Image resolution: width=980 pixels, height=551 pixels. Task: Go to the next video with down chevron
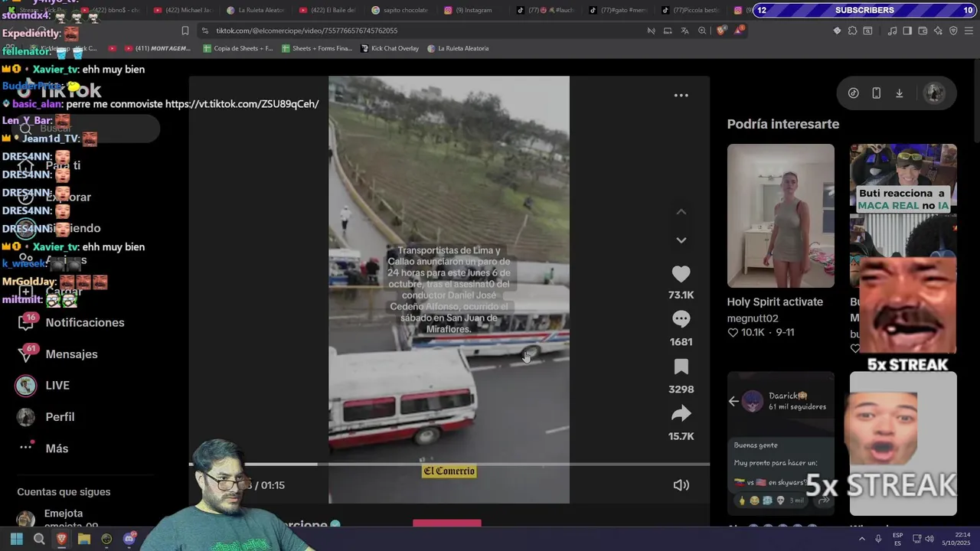(x=681, y=240)
